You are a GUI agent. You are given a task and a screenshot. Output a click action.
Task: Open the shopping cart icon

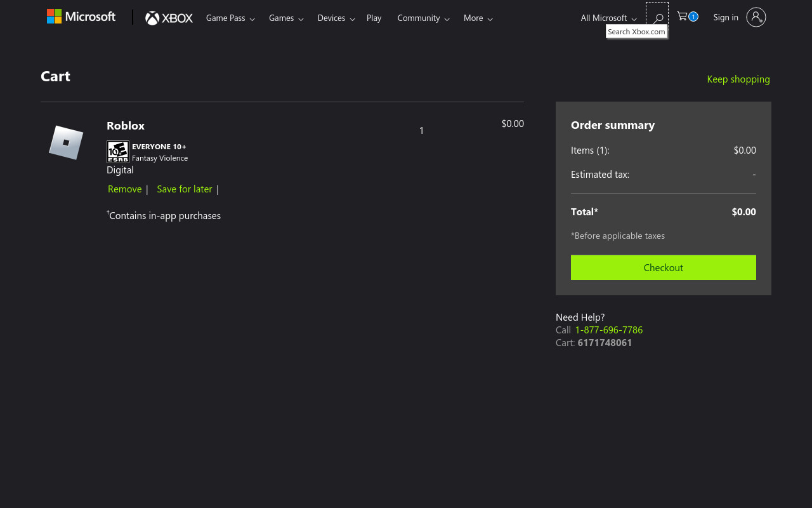[x=688, y=17]
